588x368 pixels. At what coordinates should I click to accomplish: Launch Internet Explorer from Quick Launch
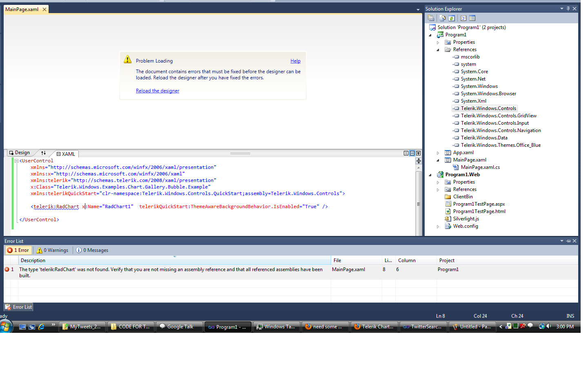coord(41,327)
